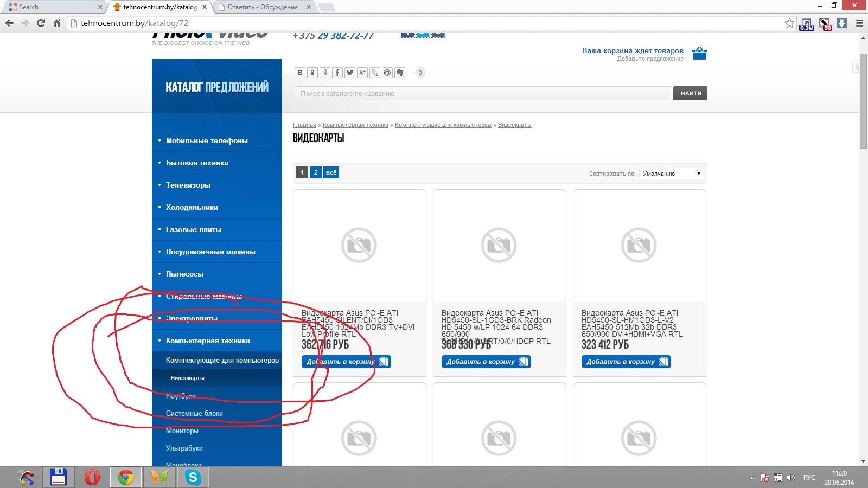Click the browser address bar
Screen dimensions: 868x488
point(429,23)
